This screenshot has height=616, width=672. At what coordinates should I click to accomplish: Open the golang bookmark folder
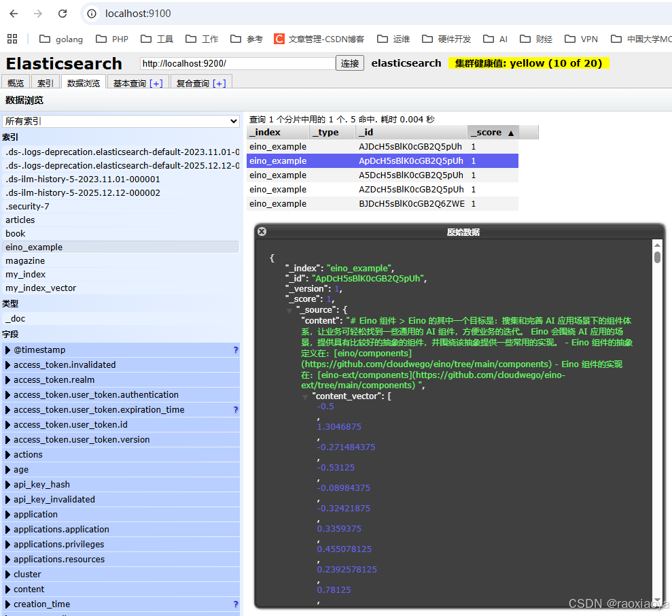tap(61, 39)
